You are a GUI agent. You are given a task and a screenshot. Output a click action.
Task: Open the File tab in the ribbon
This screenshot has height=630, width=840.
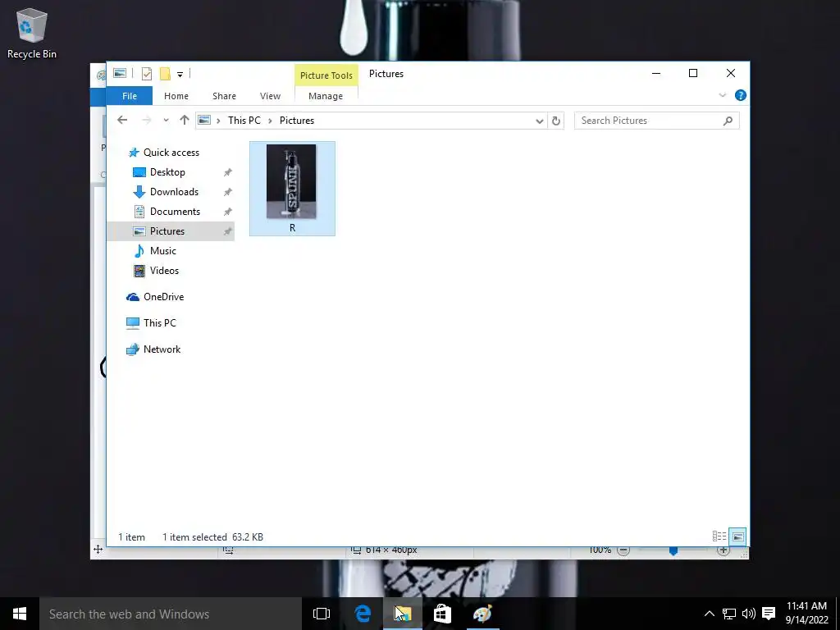(130, 96)
